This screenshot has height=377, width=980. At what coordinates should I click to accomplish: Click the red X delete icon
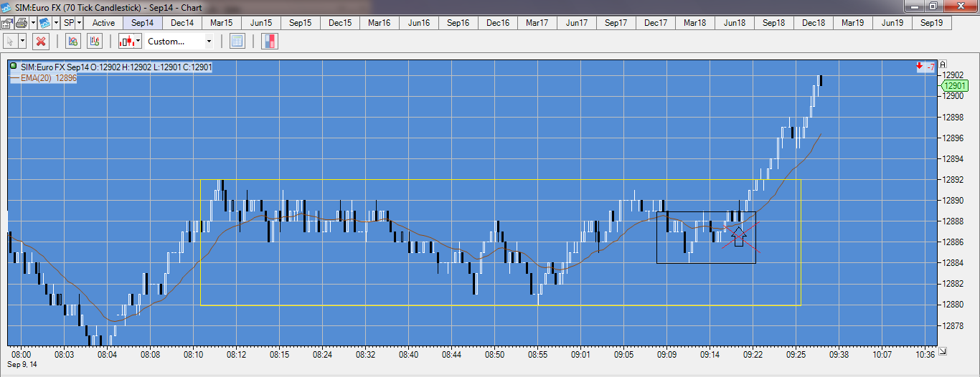(x=42, y=42)
